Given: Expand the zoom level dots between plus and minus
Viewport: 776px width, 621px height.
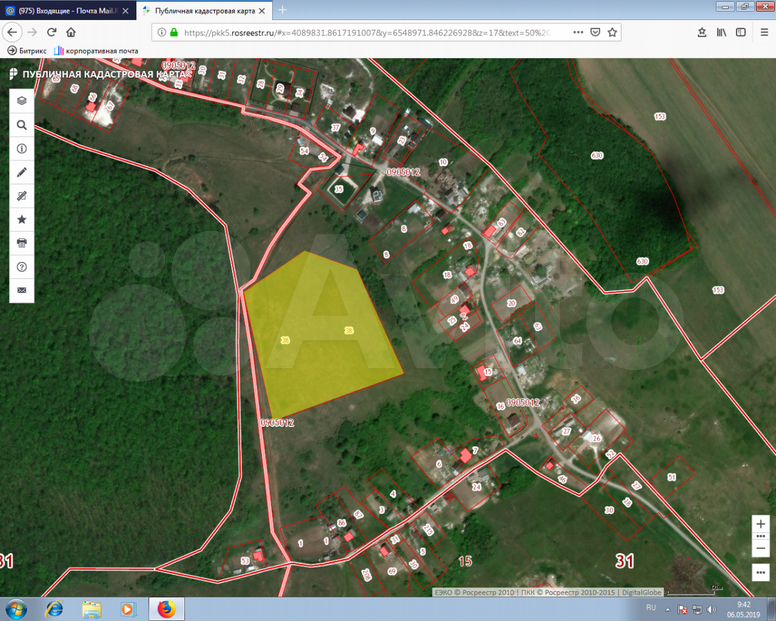Looking at the screenshot, I should click(760, 536).
